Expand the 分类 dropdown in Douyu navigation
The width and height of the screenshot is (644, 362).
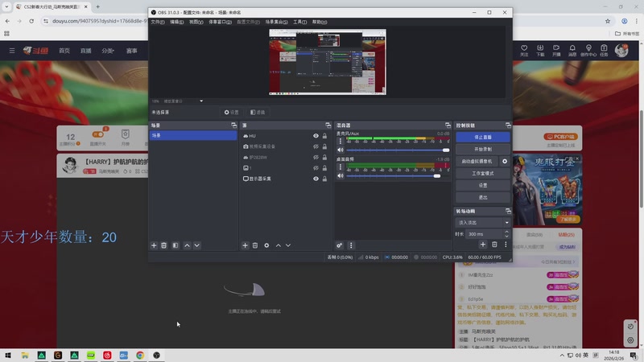(x=108, y=51)
